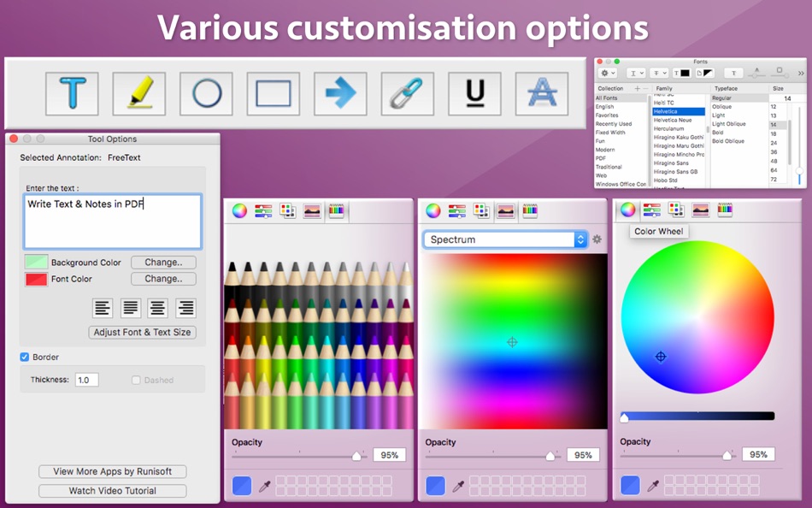812x508 pixels.
Task: Open gear actions menu in Fonts window
Action: pyautogui.click(x=608, y=73)
